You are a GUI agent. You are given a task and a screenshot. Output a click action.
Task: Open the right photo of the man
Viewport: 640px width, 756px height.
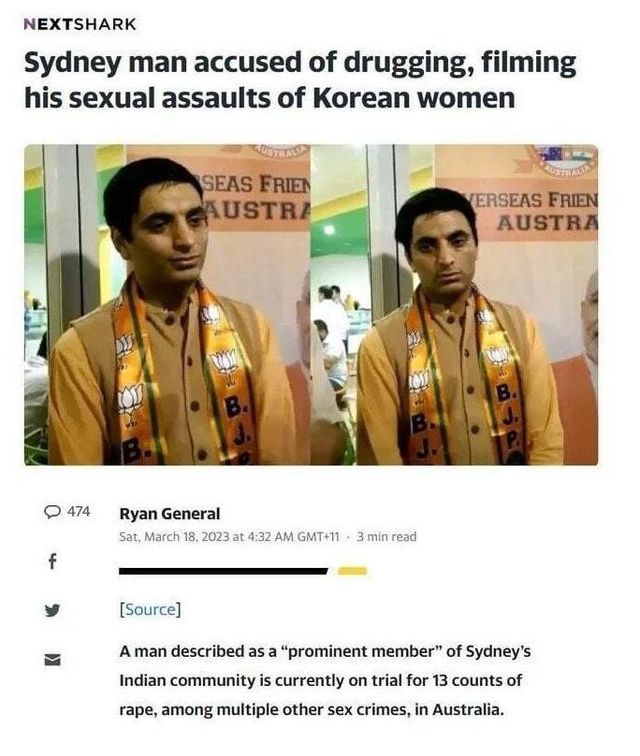click(454, 305)
